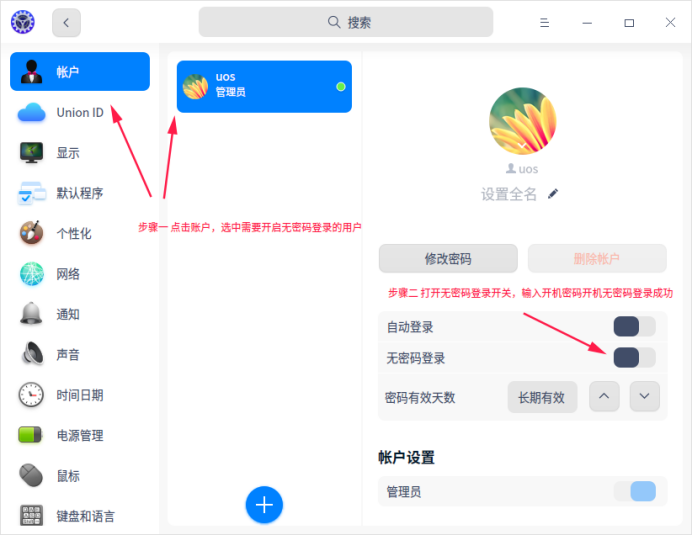Maximize the Control Center window
692x535 pixels.
pyautogui.click(x=629, y=23)
